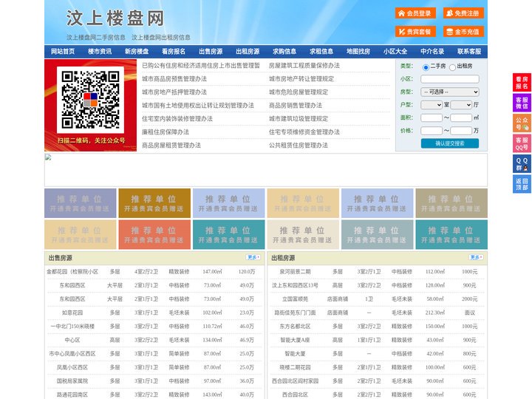Open the 厅 hall count dropdown
The height and width of the screenshot is (399, 532).
point(461,105)
